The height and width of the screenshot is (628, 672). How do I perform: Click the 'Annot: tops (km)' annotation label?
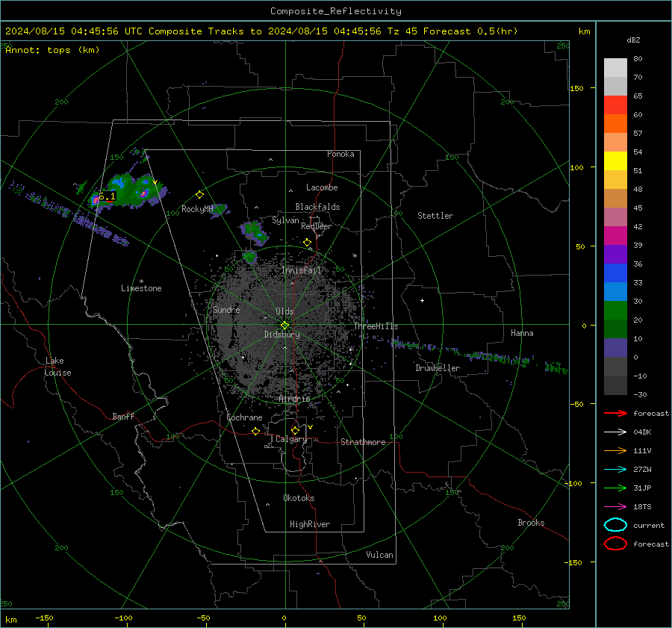coord(52,50)
